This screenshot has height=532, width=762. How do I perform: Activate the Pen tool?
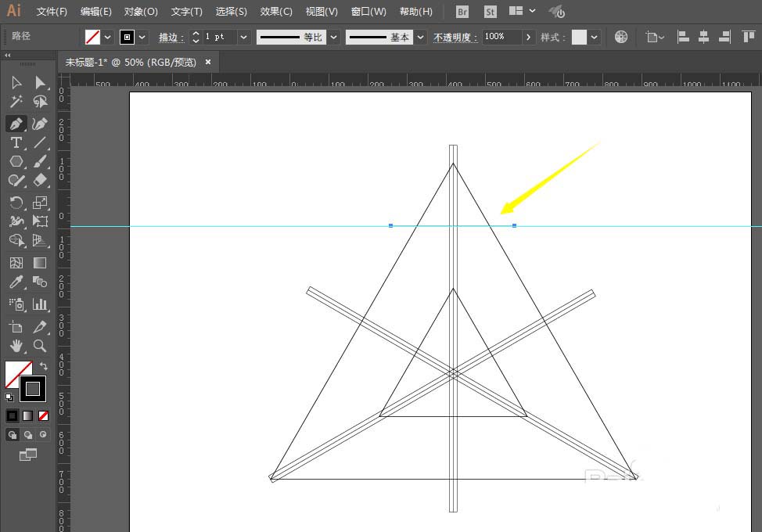[16, 124]
